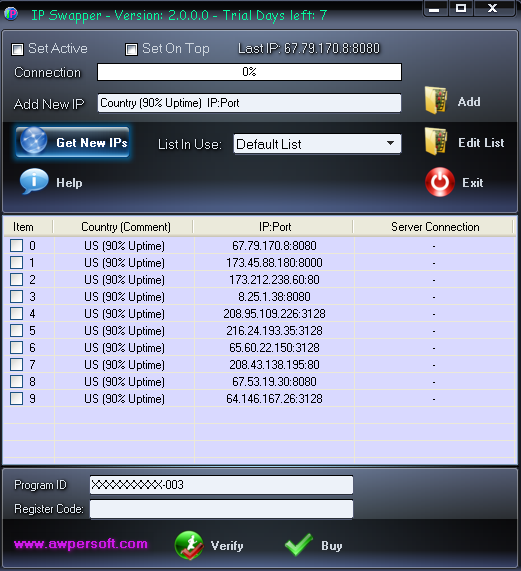The height and width of the screenshot is (571, 521).
Task: Check the box for item 0
Action: click(16, 245)
